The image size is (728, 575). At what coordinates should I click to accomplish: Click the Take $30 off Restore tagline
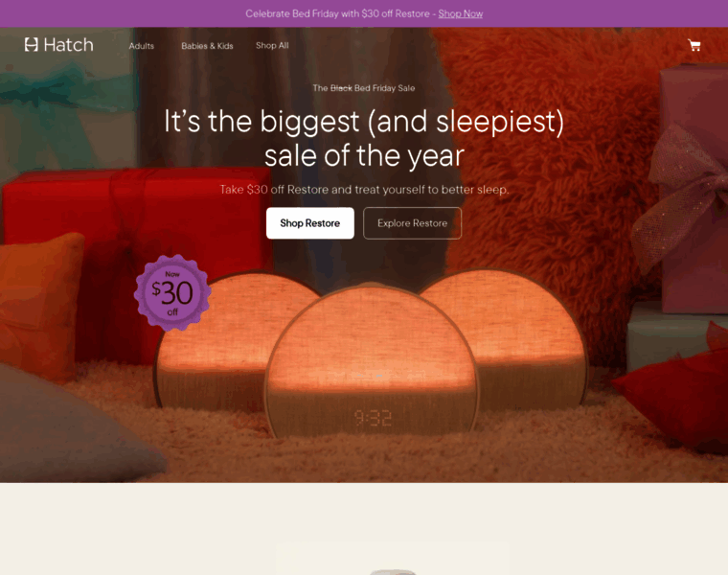(x=364, y=190)
